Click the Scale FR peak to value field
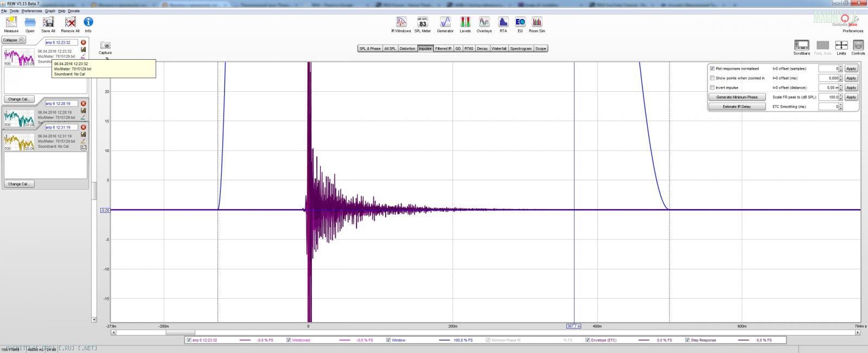This screenshot has width=868, height=353. pos(828,97)
